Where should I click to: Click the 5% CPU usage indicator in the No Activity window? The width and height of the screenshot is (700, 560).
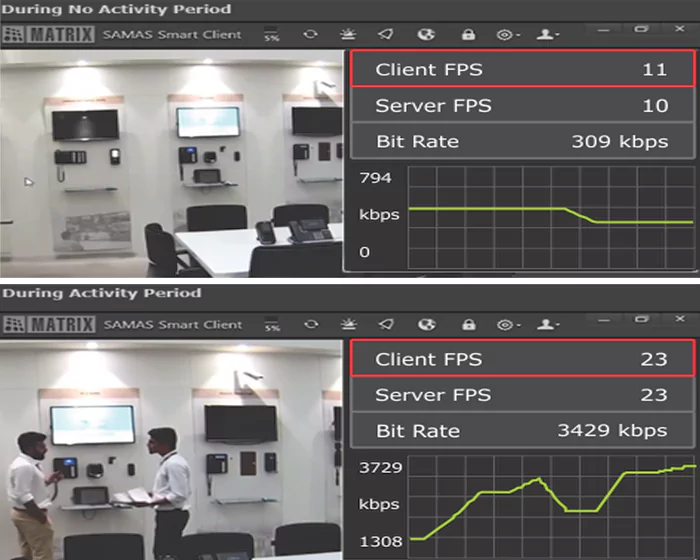pyautogui.click(x=272, y=35)
